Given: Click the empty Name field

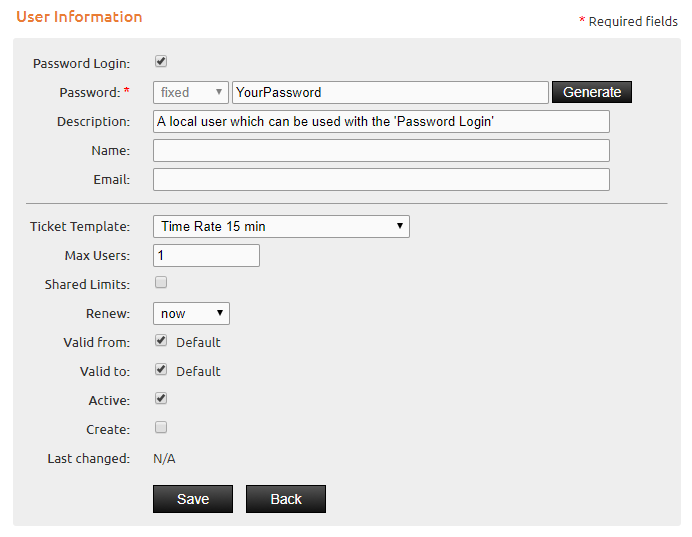Looking at the screenshot, I should 381,150.
